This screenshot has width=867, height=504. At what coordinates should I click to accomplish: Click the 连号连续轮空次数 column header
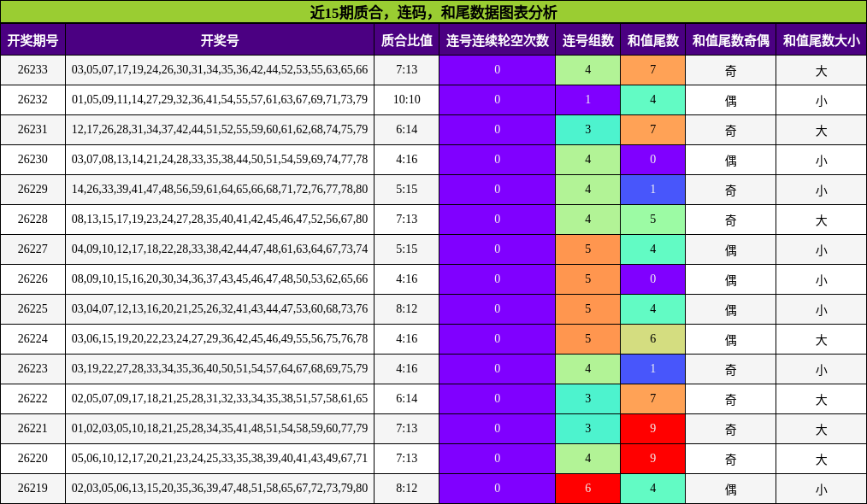(497, 40)
